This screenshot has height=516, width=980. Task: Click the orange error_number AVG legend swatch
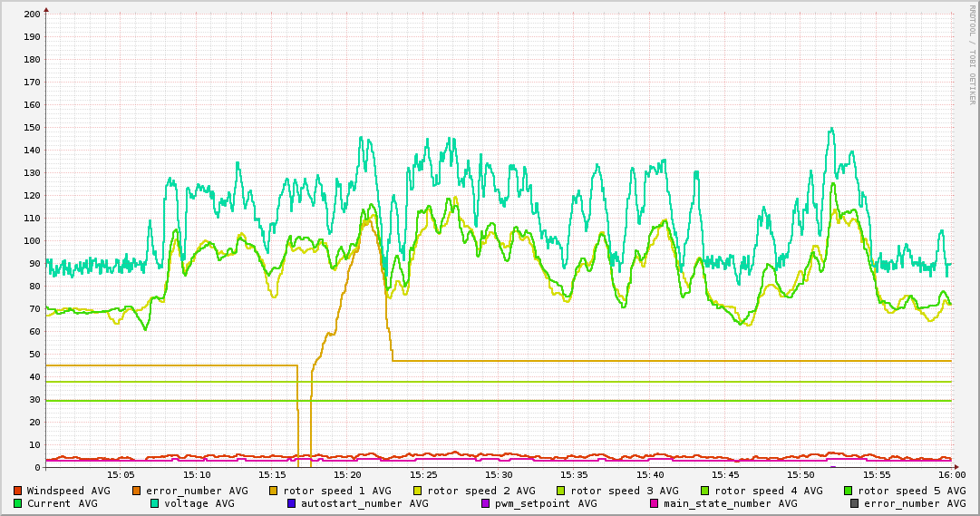pos(137,491)
